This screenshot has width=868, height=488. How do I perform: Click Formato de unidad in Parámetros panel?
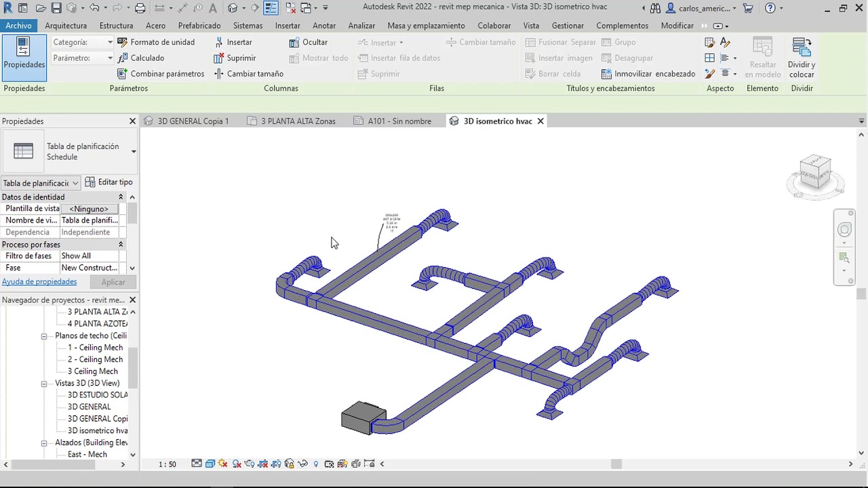click(156, 42)
